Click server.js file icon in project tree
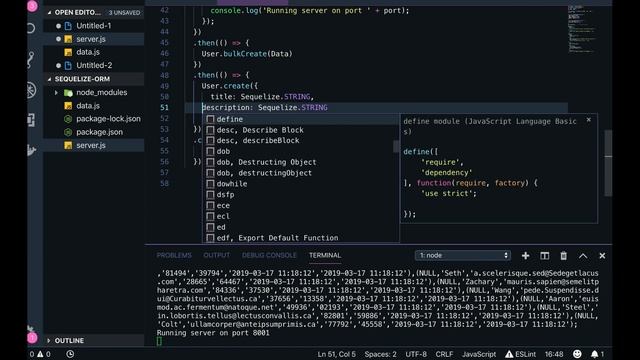The image size is (640, 360). pyautogui.click(x=68, y=145)
